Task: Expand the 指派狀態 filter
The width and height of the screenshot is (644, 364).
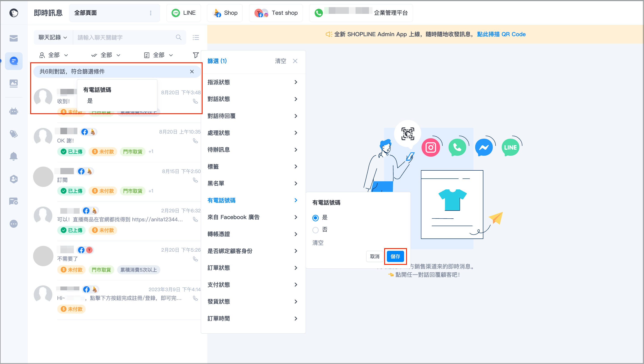Action: click(253, 82)
